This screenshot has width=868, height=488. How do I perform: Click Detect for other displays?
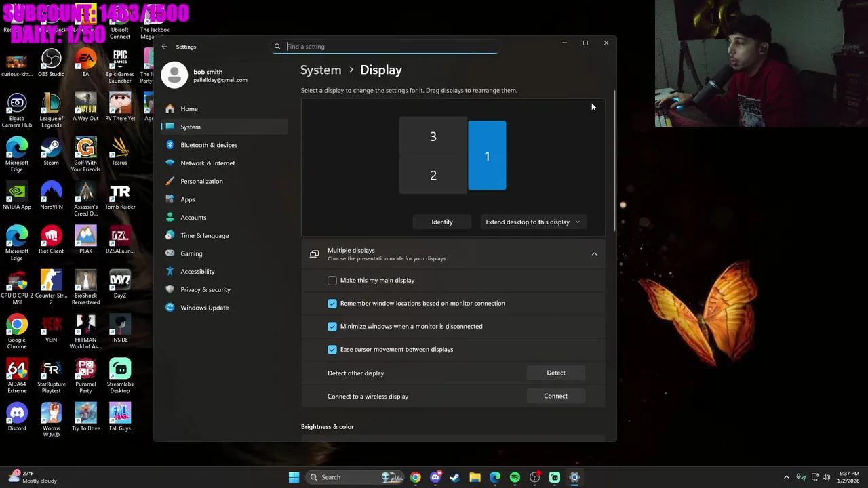pyautogui.click(x=556, y=373)
